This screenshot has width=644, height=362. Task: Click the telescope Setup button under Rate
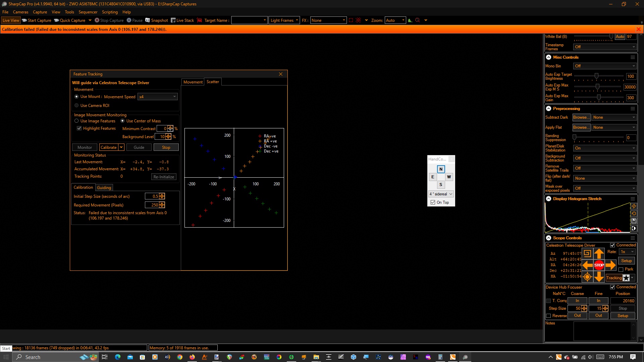tap(626, 261)
